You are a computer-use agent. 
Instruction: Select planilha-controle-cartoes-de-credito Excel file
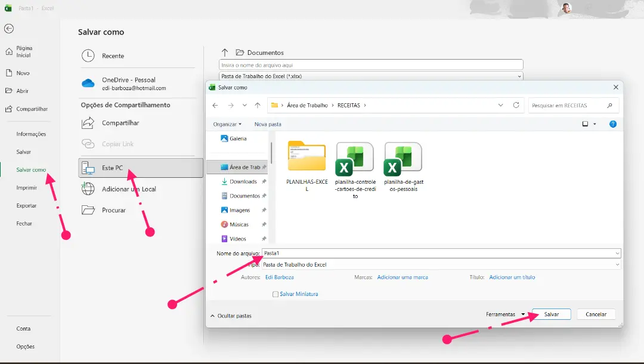click(x=355, y=159)
